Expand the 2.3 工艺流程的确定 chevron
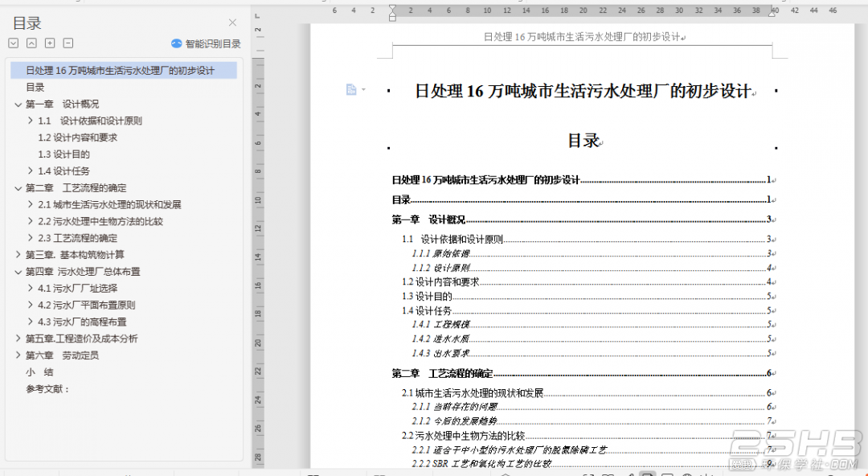This screenshot has height=476, width=868. tap(31, 238)
